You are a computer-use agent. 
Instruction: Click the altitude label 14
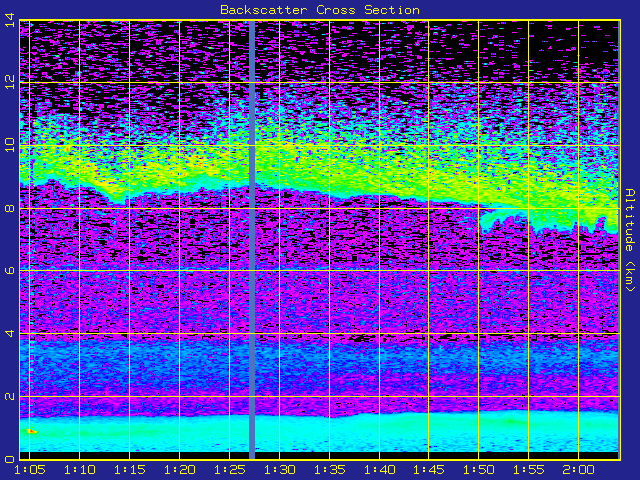click(x=9, y=20)
